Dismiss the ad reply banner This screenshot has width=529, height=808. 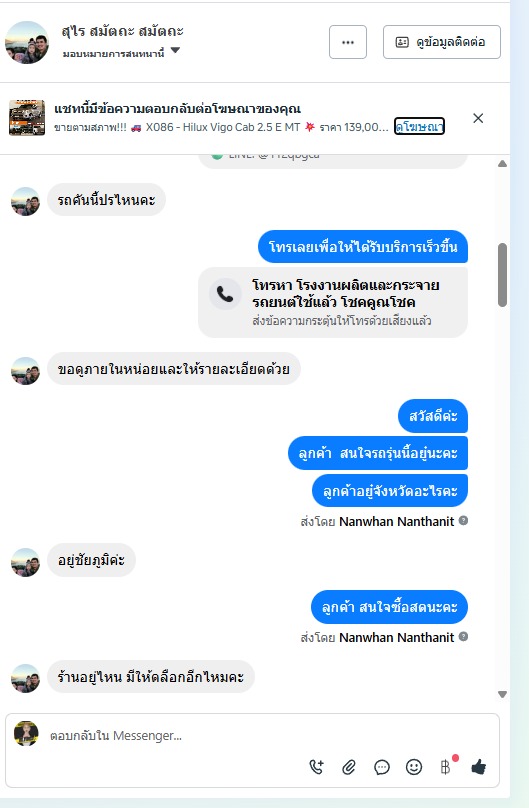478,118
